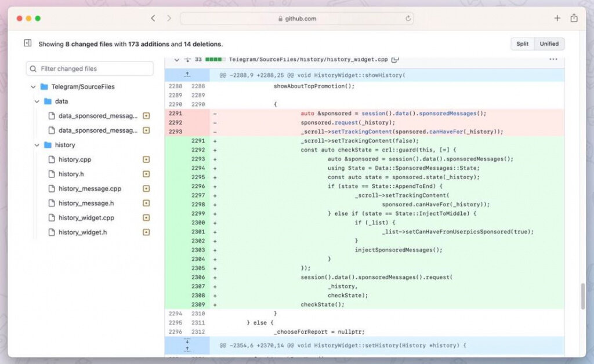Collapse the history_widget.cpp diff chevron

(176, 59)
